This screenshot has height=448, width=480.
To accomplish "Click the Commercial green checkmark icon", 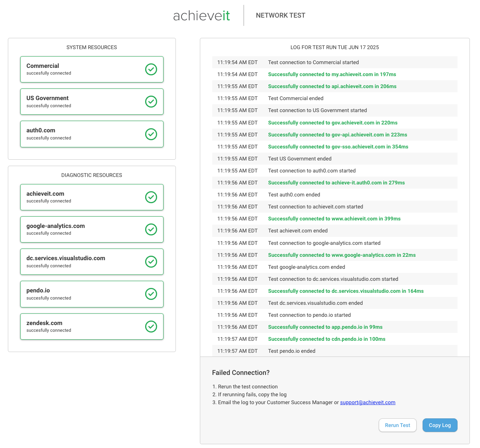I will [x=151, y=69].
